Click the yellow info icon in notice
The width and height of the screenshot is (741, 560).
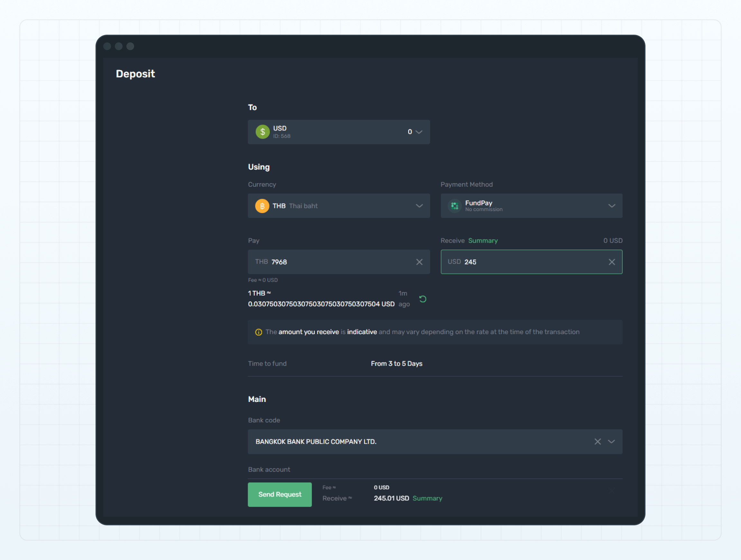click(x=258, y=332)
